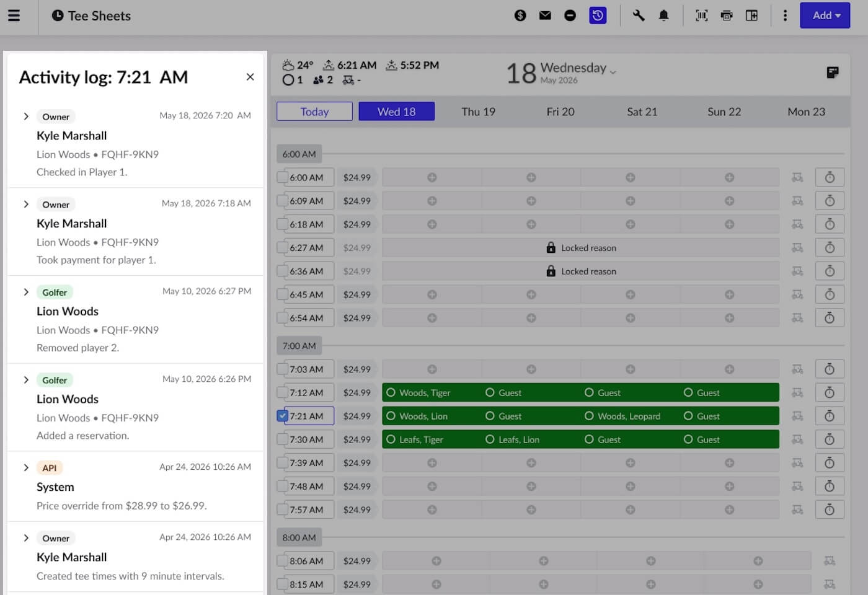Open the notifications bell
This screenshot has height=595, width=868.
click(663, 15)
